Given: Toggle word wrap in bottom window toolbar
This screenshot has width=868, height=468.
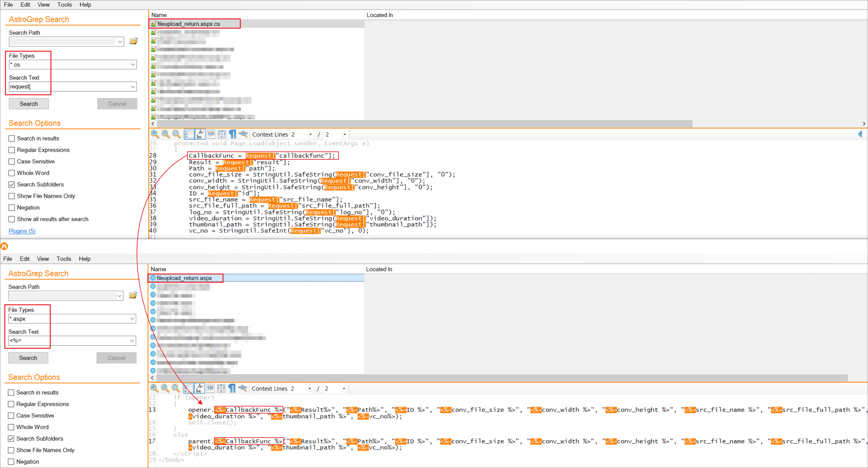Looking at the screenshot, I should pos(199,388).
